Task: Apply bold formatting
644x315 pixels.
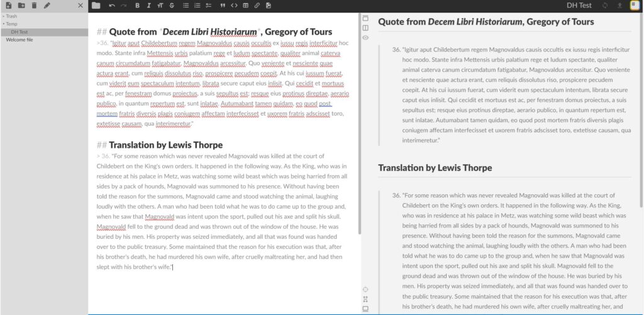Action: [137, 5]
